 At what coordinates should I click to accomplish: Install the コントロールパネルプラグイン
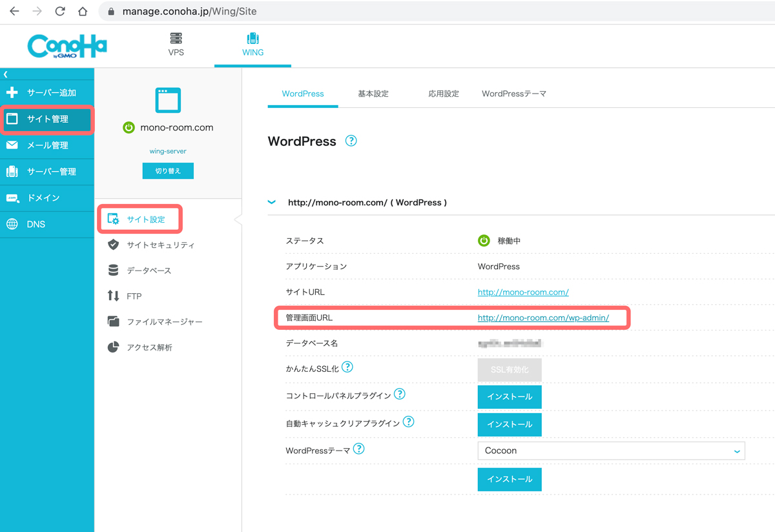point(510,396)
